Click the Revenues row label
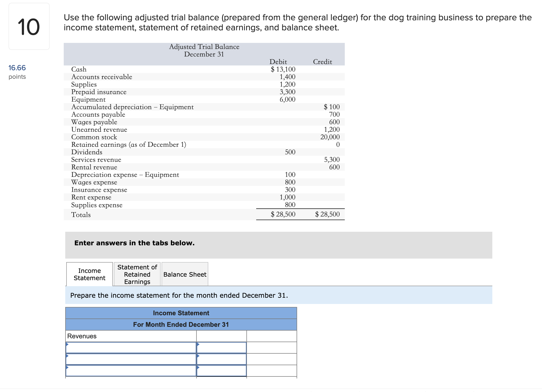The image size is (542, 392). point(82,336)
